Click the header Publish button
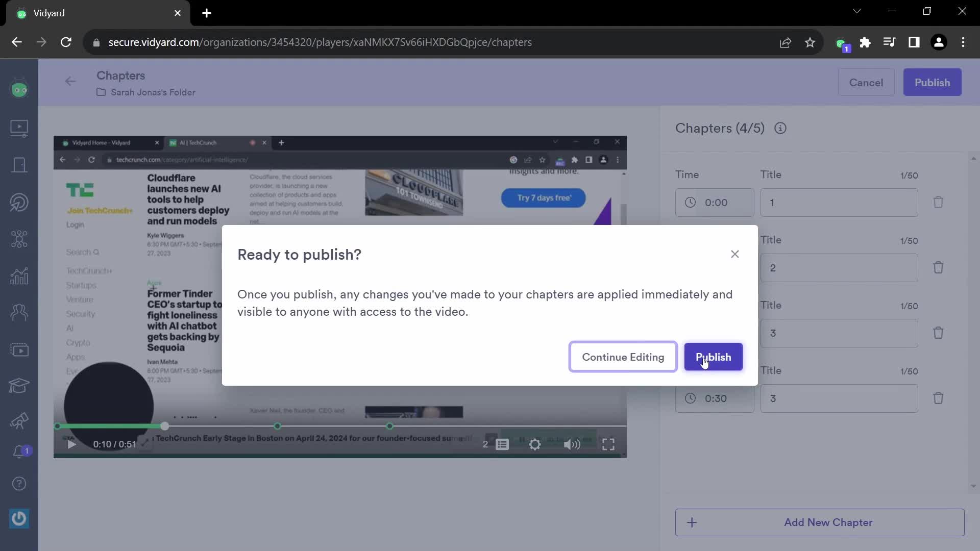 932,83
